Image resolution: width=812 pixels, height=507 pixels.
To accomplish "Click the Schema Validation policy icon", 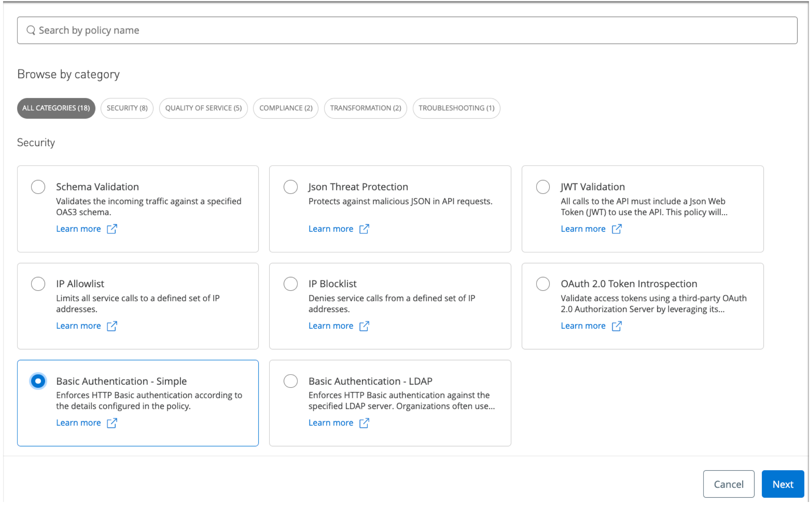I will [x=37, y=186].
